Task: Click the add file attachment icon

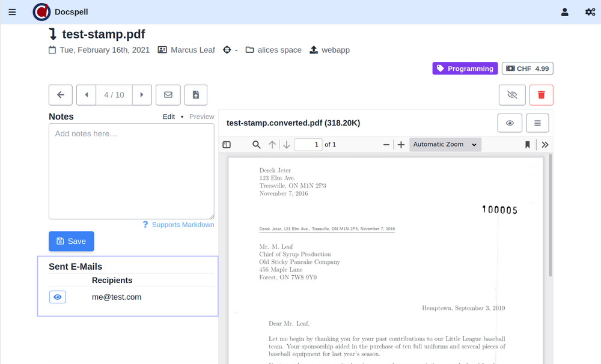Action: point(196,95)
